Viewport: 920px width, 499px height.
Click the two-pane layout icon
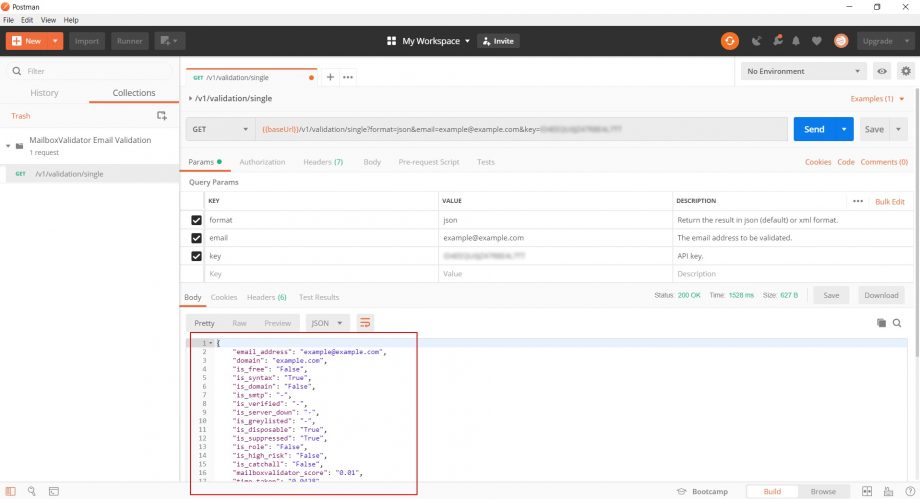(x=867, y=491)
